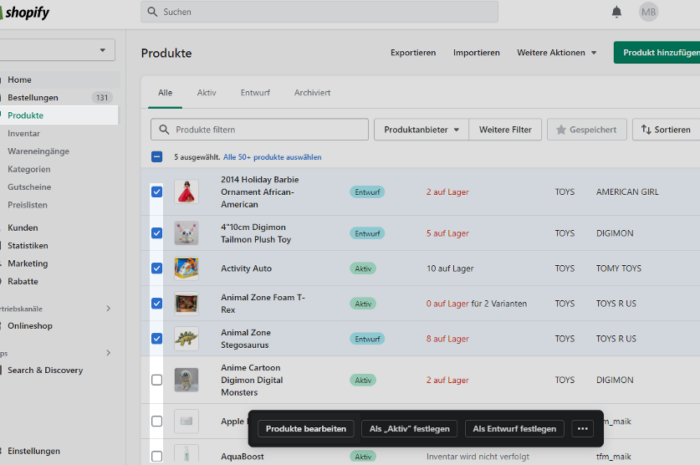Open 2014 Holiday Barbie thumbnail
This screenshot has height=465, width=700.
click(186, 192)
